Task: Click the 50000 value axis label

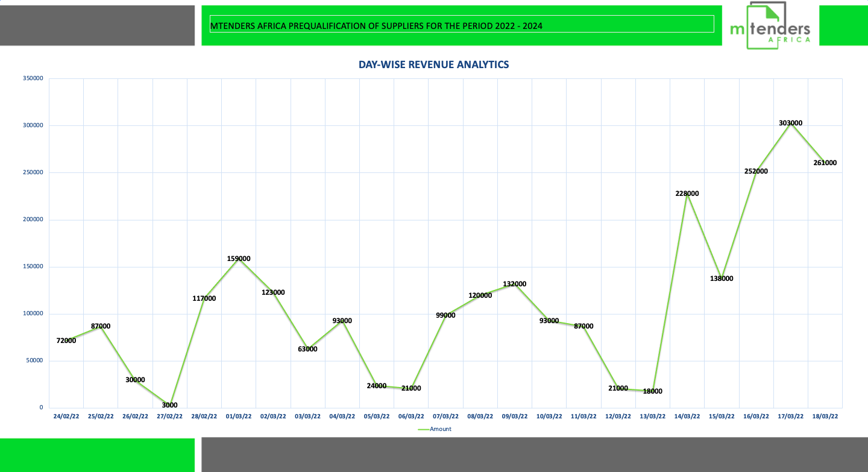Action: [x=35, y=360]
